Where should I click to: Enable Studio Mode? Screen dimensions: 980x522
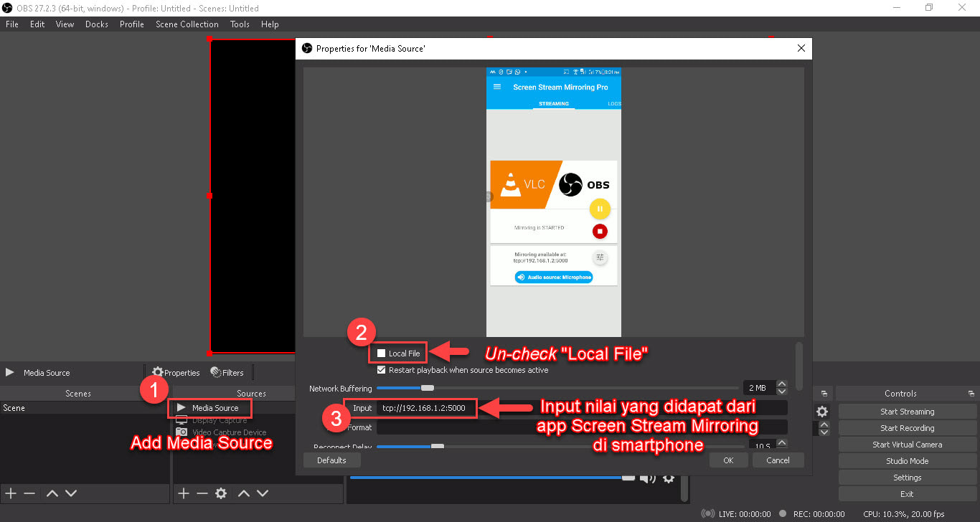(x=907, y=461)
